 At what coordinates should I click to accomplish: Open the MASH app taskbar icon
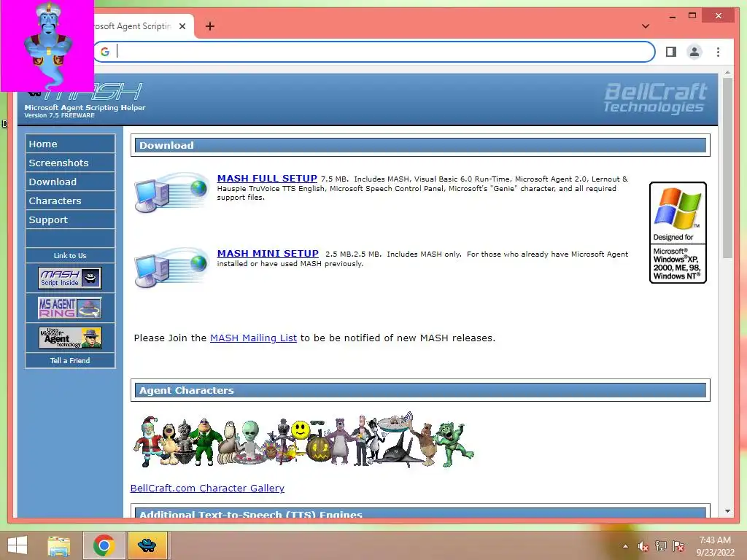click(147, 545)
